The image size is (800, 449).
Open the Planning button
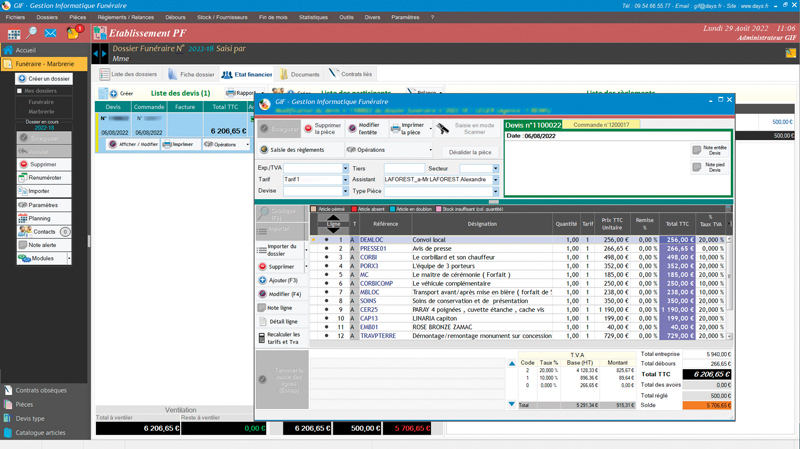[44, 218]
